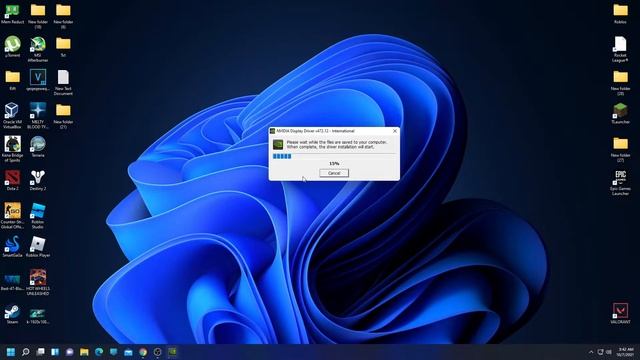This screenshot has width=640, height=360.
Task: Select the Oracle VM VirtualBox shortcut
Action: [x=12, y=116]
